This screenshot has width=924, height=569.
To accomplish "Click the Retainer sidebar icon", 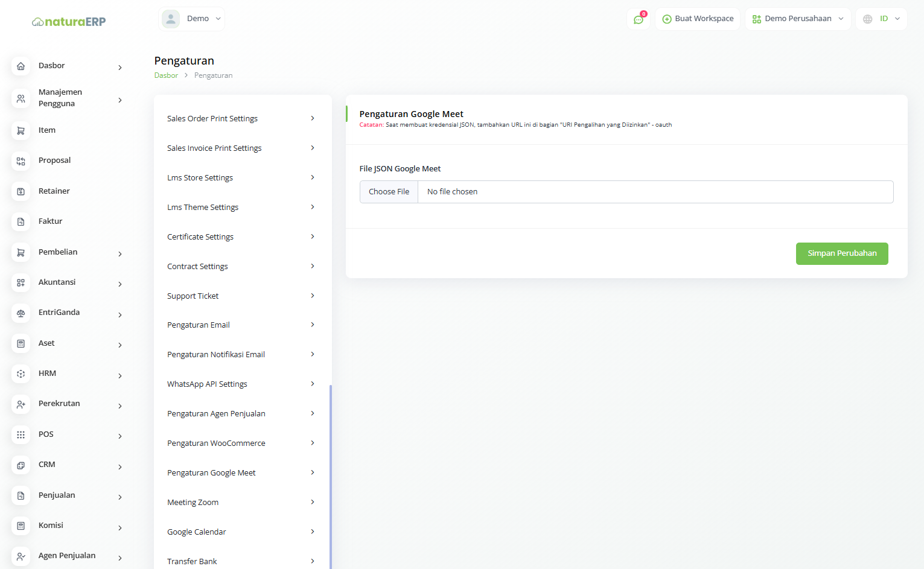I will (21, 191).
